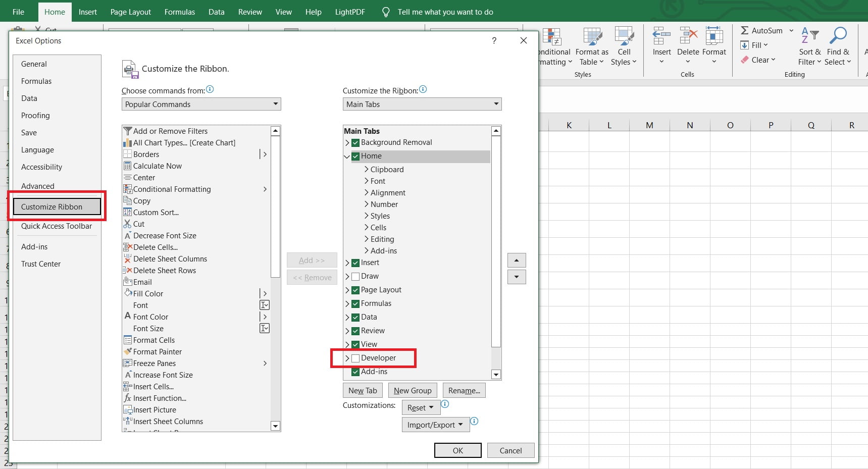The image size is (868, 469).
Task: Select the Email command in list
Action: pyautogui.click(x=196, y=282)
